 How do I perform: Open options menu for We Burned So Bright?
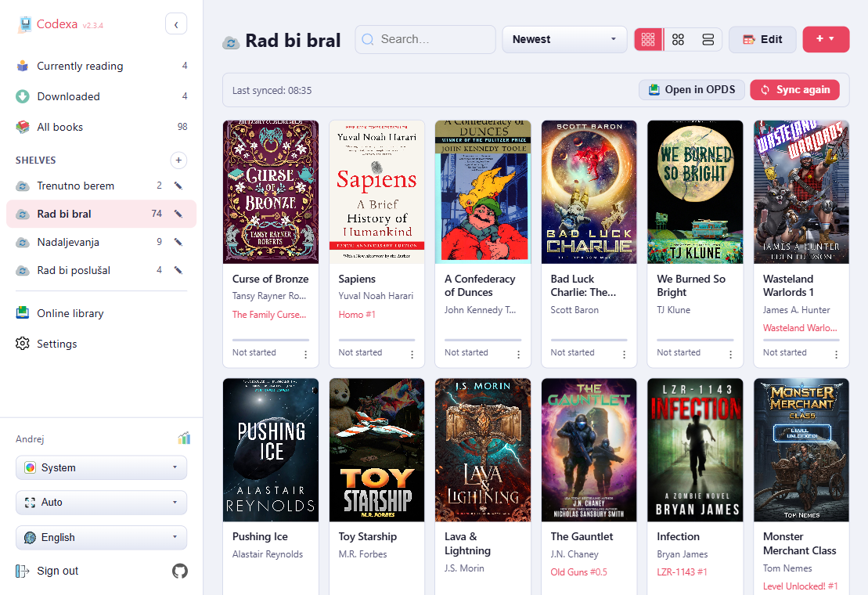click(x=730, y=354)
